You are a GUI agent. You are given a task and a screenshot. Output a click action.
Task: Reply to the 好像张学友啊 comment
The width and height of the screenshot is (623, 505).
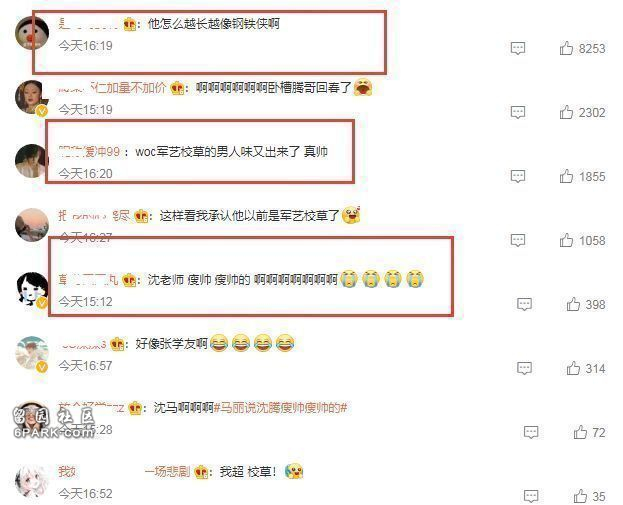point(524,368)
